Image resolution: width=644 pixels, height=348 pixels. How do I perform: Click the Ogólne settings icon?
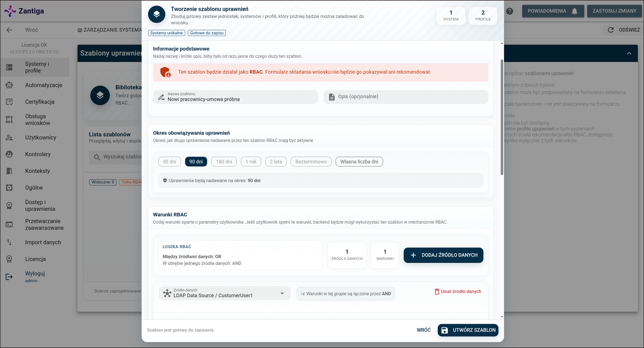[x=9, y=188]
